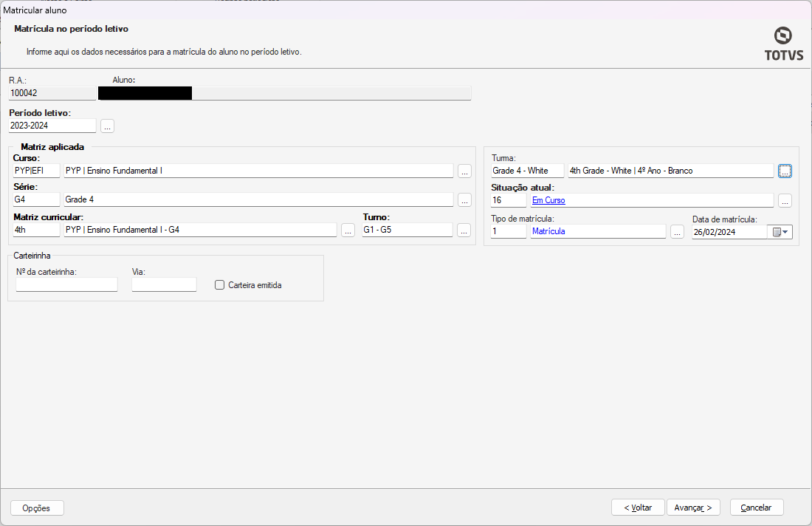
Task: Follow the Em Curso link
Action: pos(548,200)
